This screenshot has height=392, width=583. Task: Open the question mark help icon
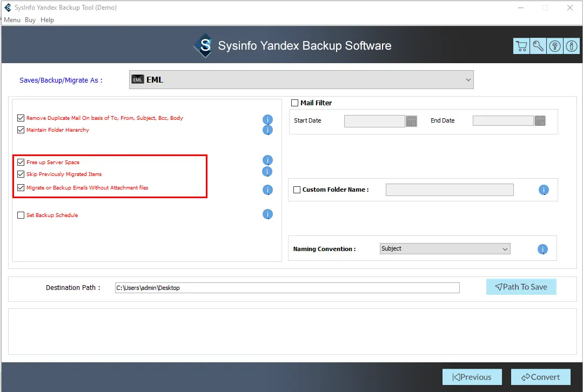(x=555, y=46)
